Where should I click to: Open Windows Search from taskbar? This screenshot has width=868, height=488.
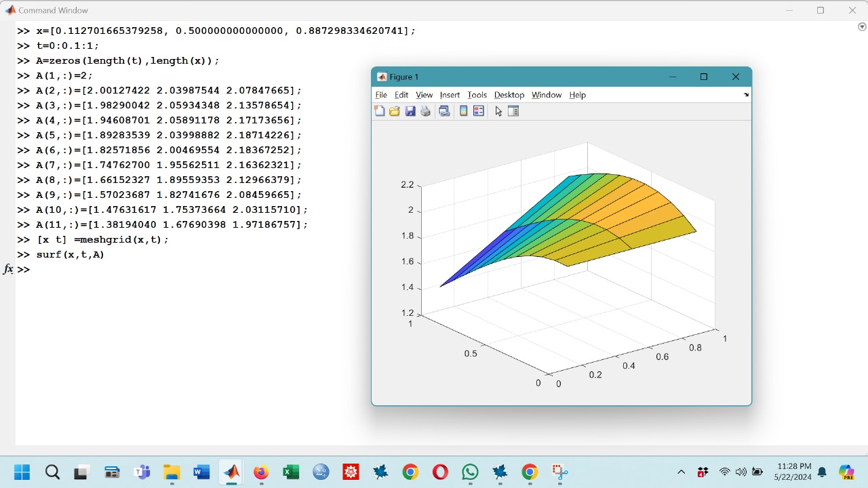click(52, 472)
